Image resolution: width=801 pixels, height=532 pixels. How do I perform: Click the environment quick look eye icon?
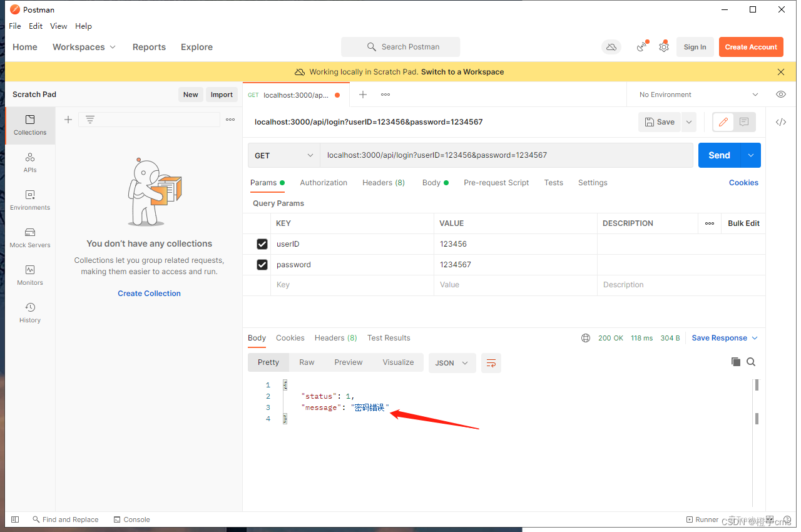(781, 95)
